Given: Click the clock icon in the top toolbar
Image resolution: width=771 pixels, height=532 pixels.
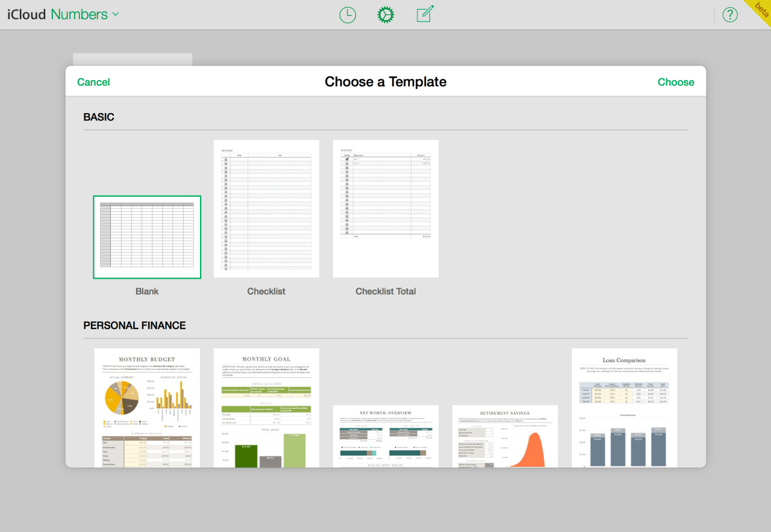Looking at the screenshot, I should pyautogui.click(x=348, y=15).
